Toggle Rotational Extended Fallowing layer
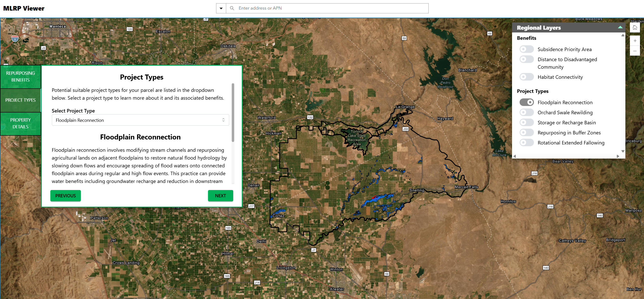The height and width of the screenshot is (299, 644). coord(527,142)
